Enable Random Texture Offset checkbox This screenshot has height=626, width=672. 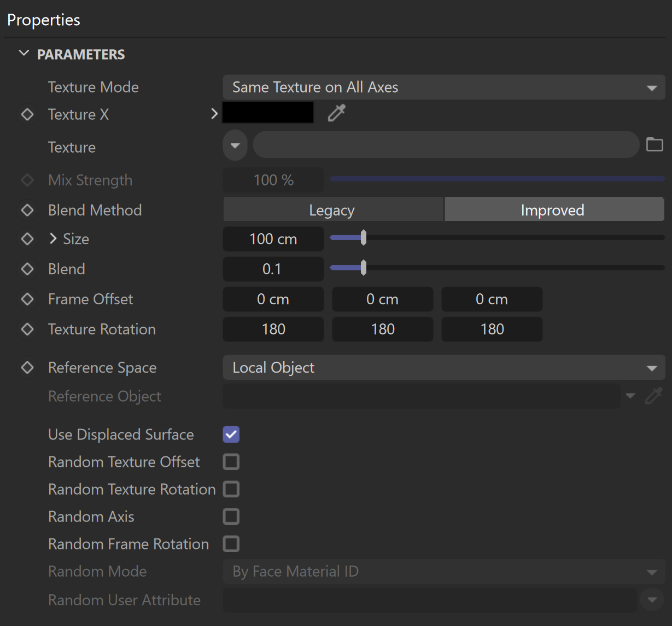point(231,462)
